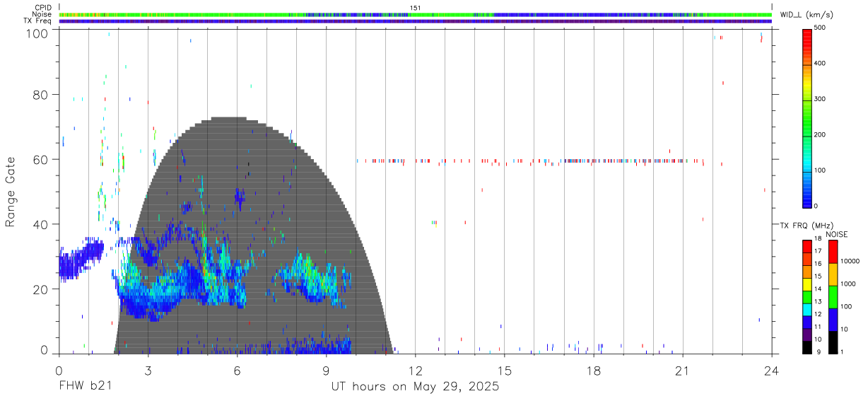Click the Range Gate axis title
The width and height of the screenshot is (868, 401).
[11, 192]
